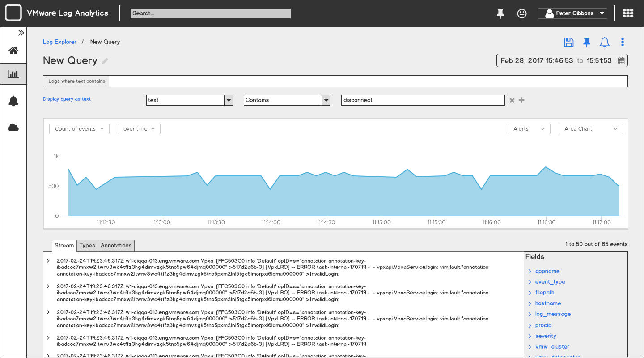Screen dimensions: 644x358
Task: Add filter with the plus icon
Action: 521,100
